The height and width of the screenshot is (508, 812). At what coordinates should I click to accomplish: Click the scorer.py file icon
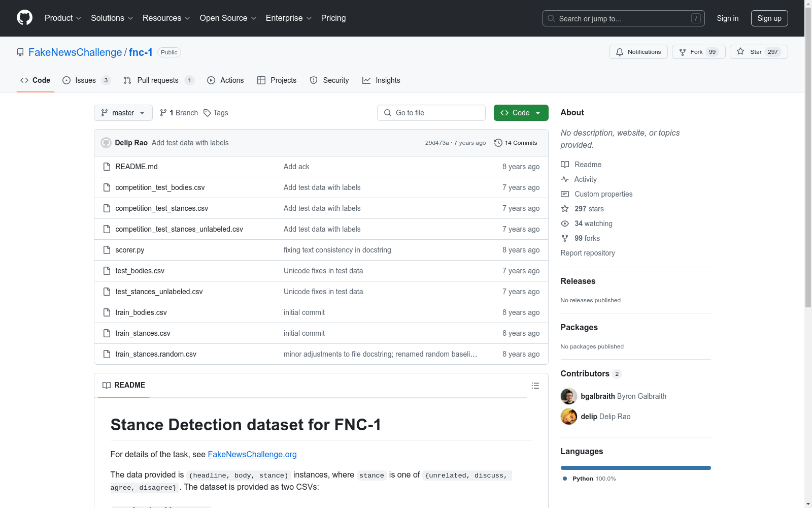click(107, 250)
